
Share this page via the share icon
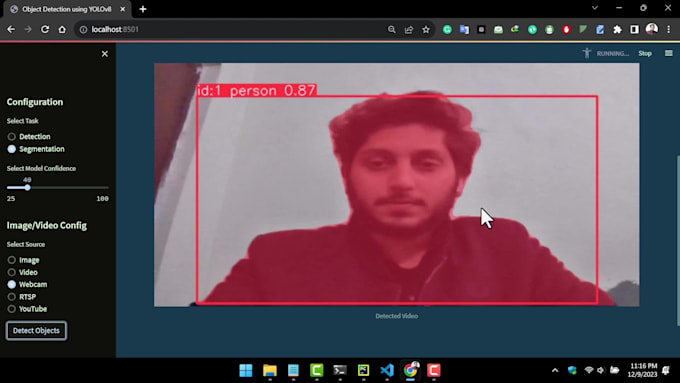coord(409,29)
